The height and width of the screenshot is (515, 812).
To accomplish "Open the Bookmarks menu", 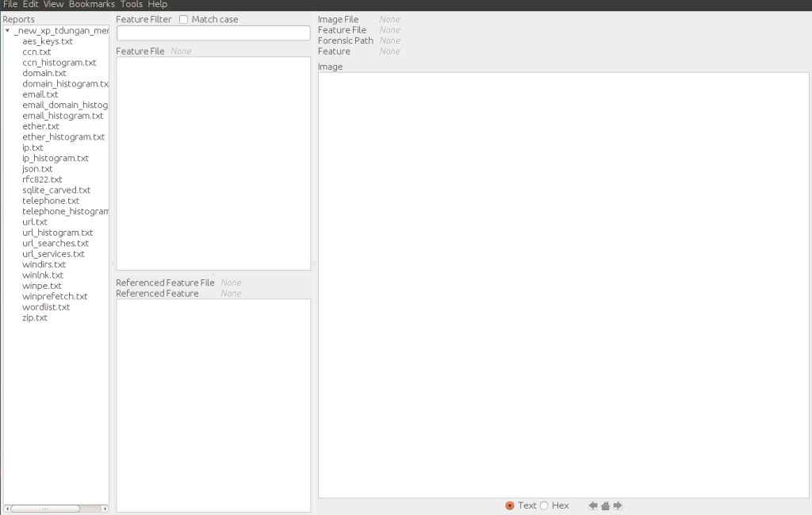I will click(91, 5).
